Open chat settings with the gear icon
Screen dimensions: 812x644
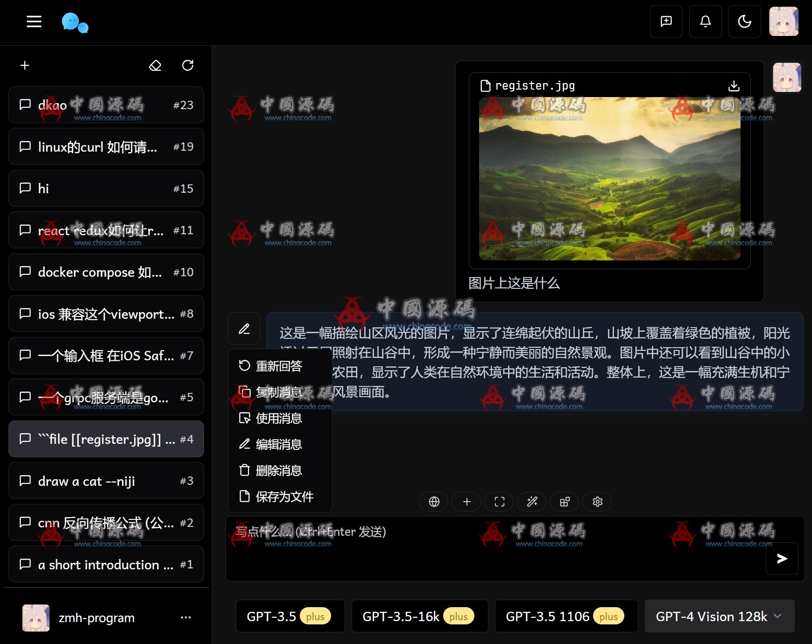pos(597,502)
